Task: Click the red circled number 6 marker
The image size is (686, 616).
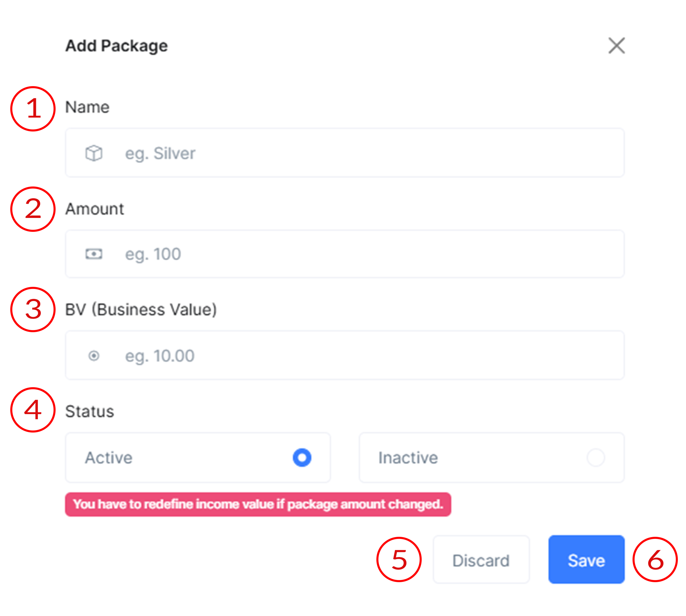Action: tap(655, 560)
